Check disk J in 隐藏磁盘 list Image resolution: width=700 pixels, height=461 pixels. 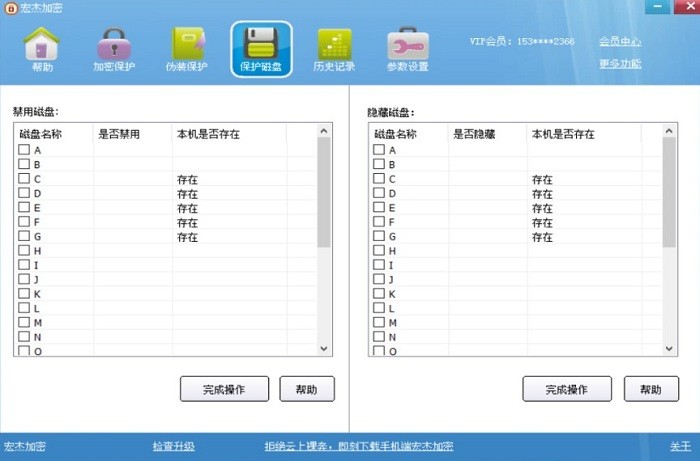coord(379,279)
